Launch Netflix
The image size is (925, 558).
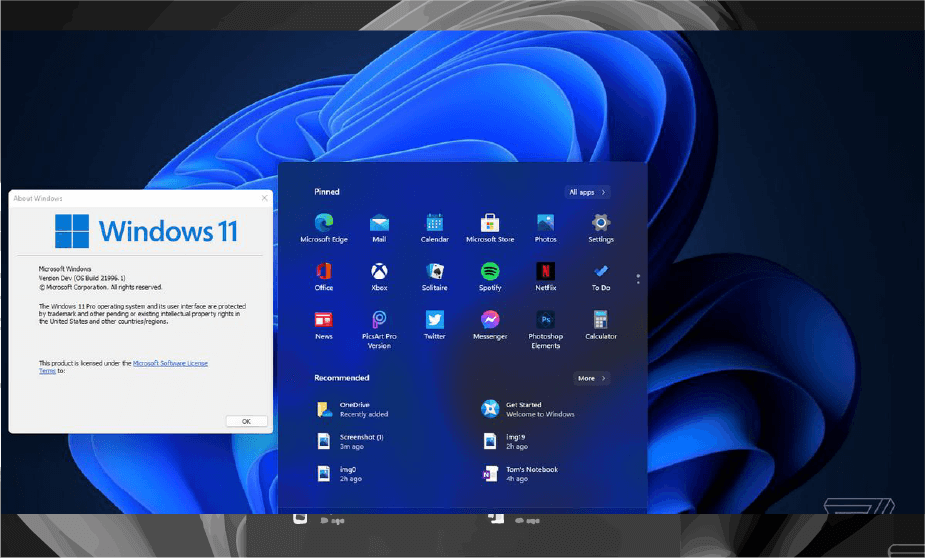point(545,277)
